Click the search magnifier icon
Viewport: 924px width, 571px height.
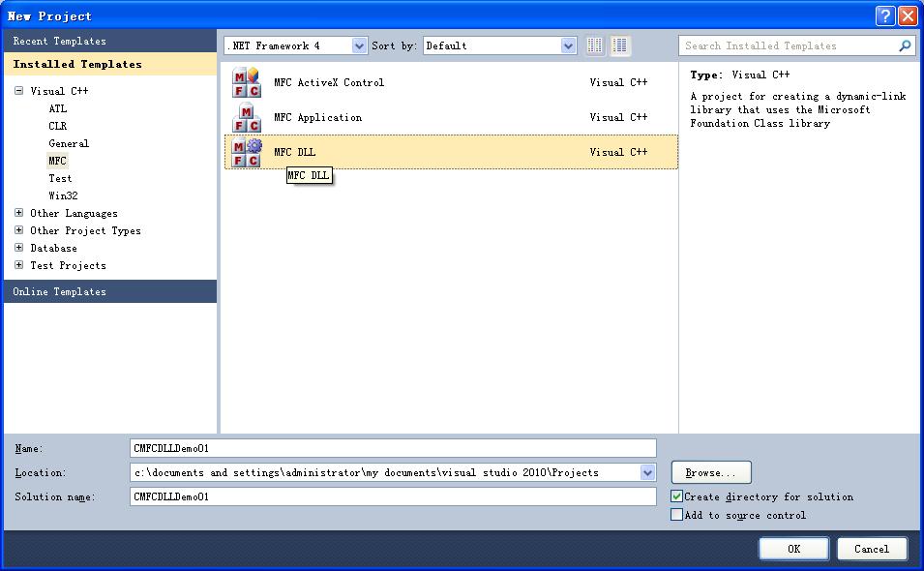coord(905,45)
